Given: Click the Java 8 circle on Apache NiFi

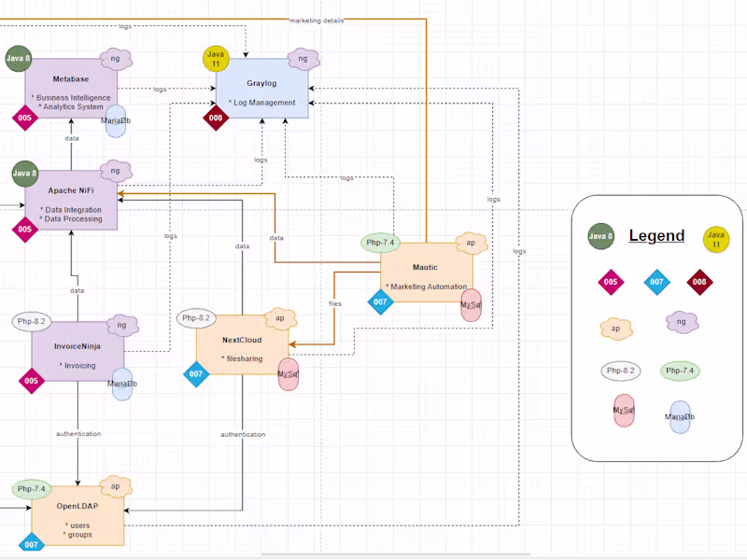Looking at the screenshot, I should tap(25, 174).
